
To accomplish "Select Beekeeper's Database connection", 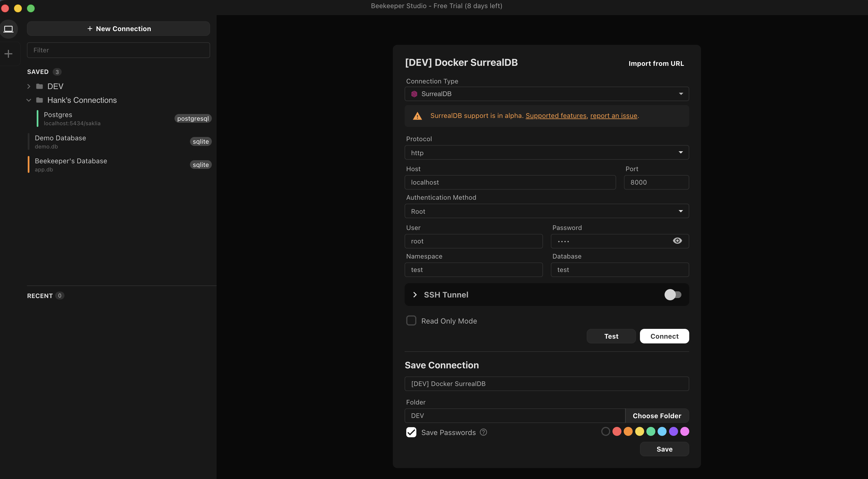I will pos(120,165).
